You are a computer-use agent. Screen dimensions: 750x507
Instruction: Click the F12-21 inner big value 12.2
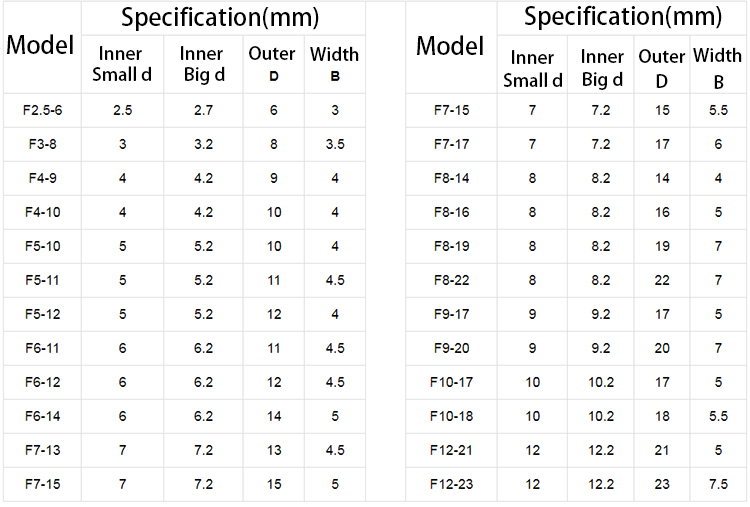[x=601, y=451]
